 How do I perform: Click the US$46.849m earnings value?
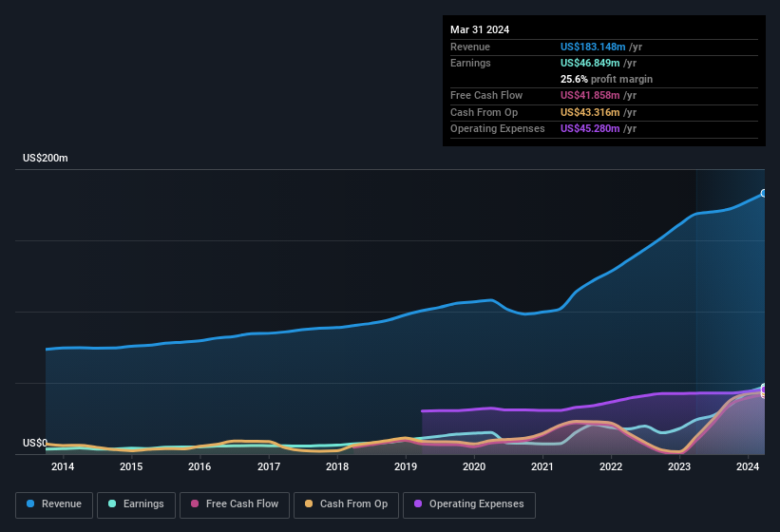tap(590, 63)
